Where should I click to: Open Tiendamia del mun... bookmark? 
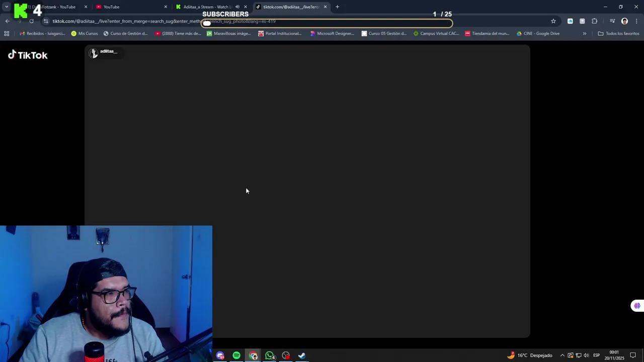click(487, 34)
